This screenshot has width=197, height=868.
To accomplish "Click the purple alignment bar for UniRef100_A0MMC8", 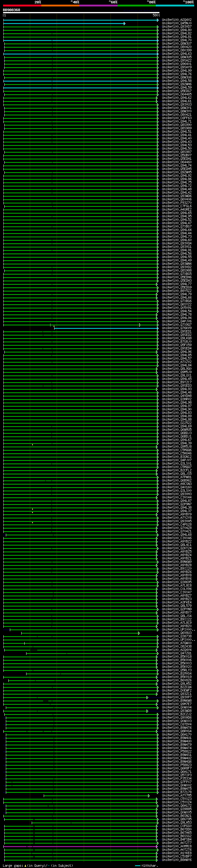I will pos(80,846).
